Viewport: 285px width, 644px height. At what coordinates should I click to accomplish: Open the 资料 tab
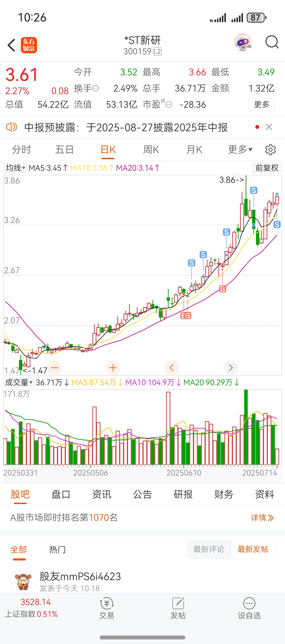(264, 494)
